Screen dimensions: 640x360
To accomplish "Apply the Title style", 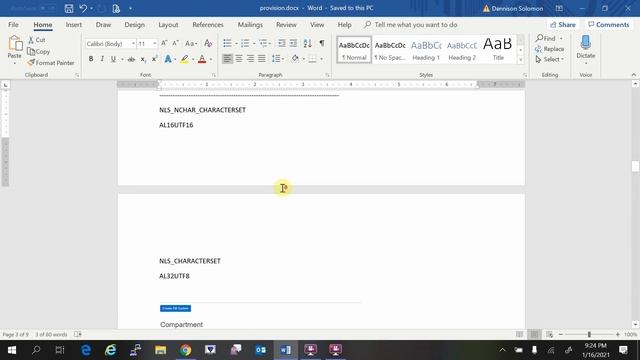I will [498, 50].
